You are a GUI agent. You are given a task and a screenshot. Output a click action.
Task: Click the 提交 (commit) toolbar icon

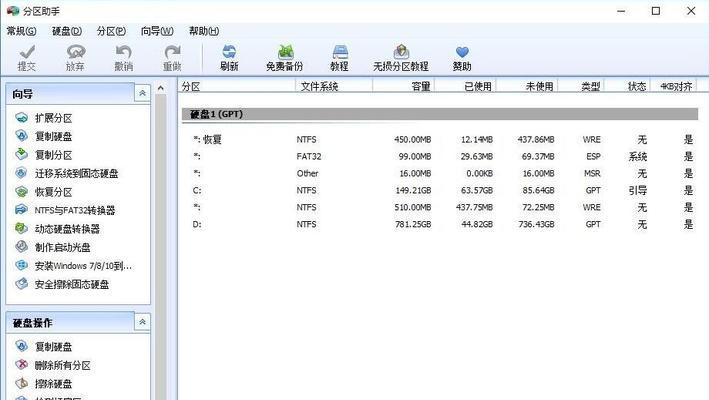(x=27, y=58)
